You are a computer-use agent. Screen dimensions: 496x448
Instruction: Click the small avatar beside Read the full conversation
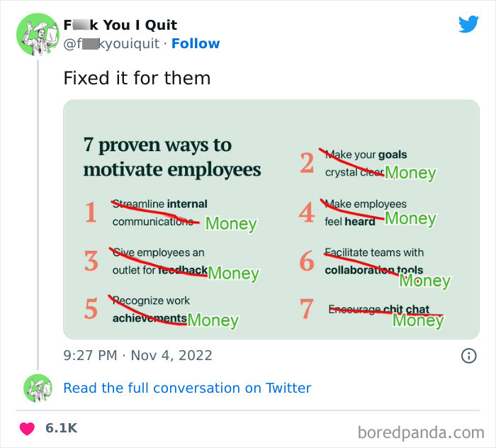37,388
